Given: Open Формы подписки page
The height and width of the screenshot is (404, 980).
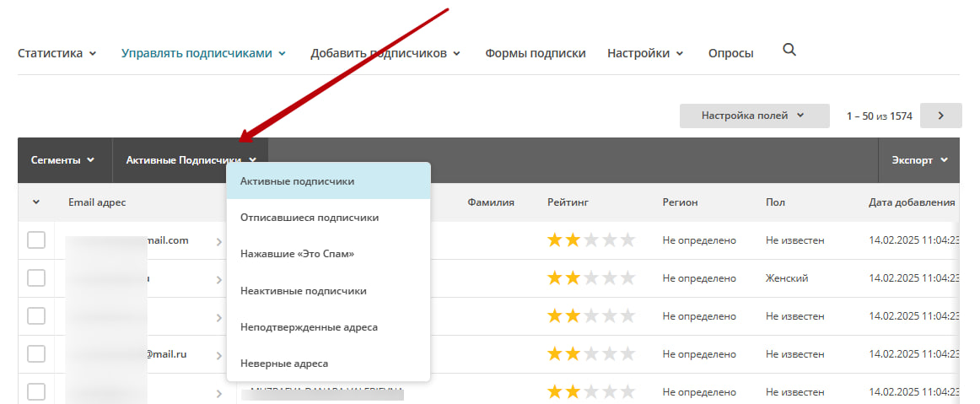Looking at the screenshot, I should [535, 53].
